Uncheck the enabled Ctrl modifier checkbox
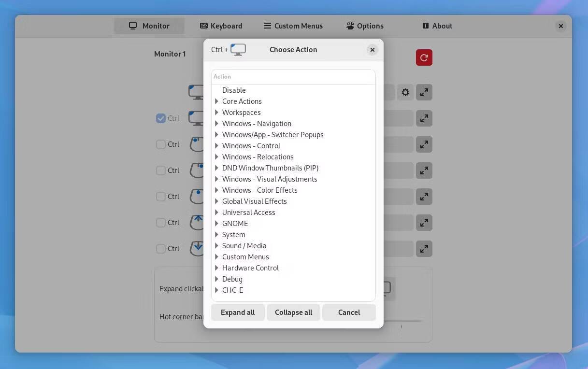The width and height of the screenshot is (588, 369). pyautogui.click(x=160, y=118)
